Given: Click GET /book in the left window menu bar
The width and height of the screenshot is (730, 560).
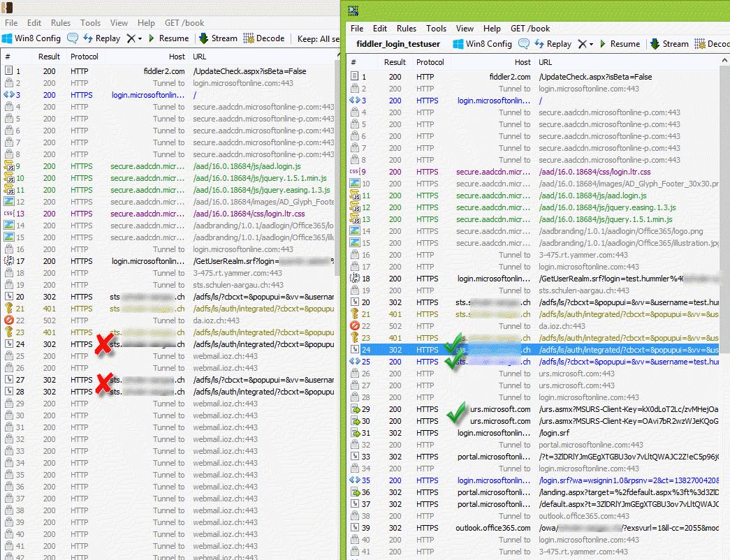Looking at the screenshot, I should point(184,23).
